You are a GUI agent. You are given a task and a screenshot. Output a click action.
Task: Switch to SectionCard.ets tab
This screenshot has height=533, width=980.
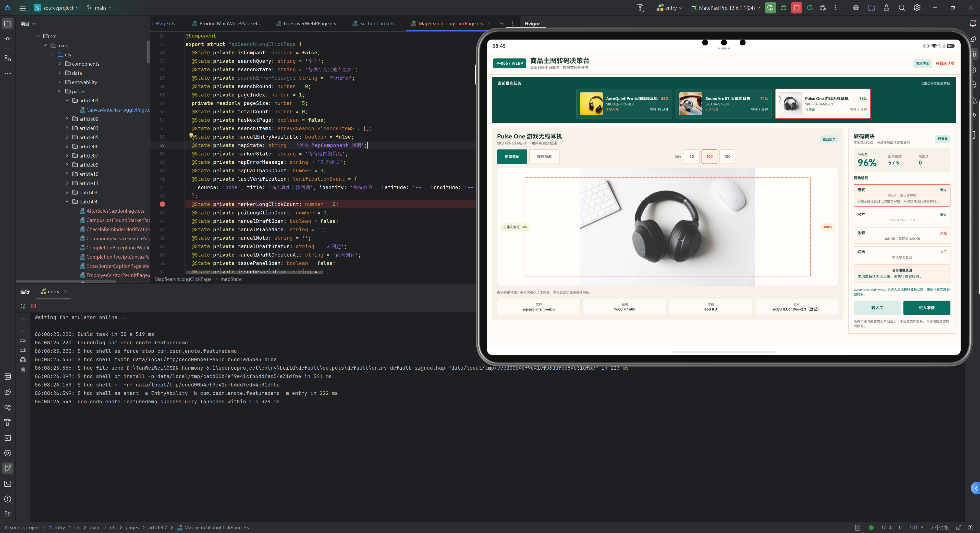(373, 23)
